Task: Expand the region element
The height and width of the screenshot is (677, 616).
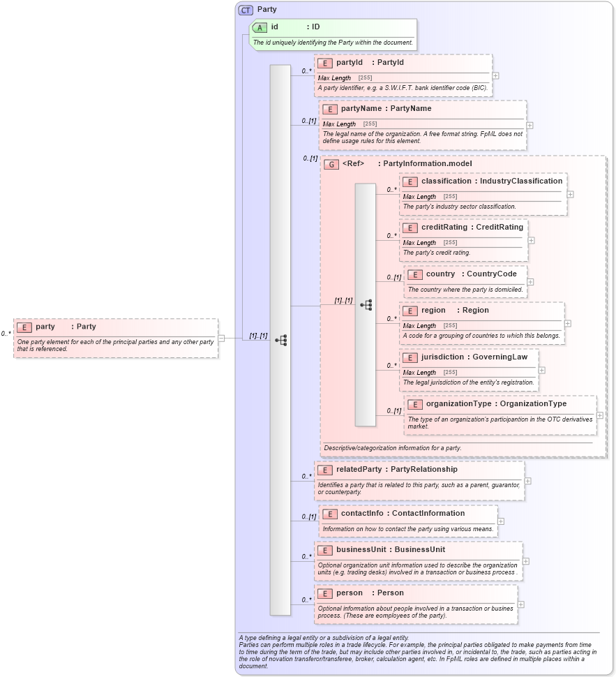Action: tap(568, 323)
